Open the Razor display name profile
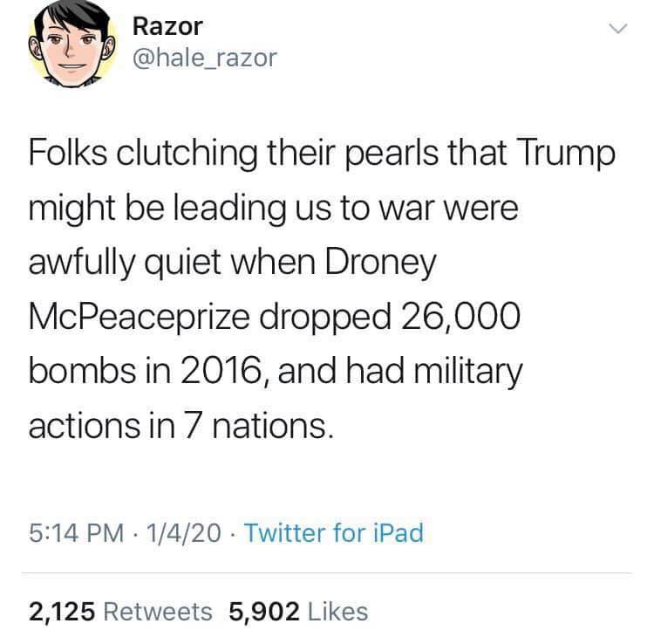 pyautogui.click(x=167, y=26)
